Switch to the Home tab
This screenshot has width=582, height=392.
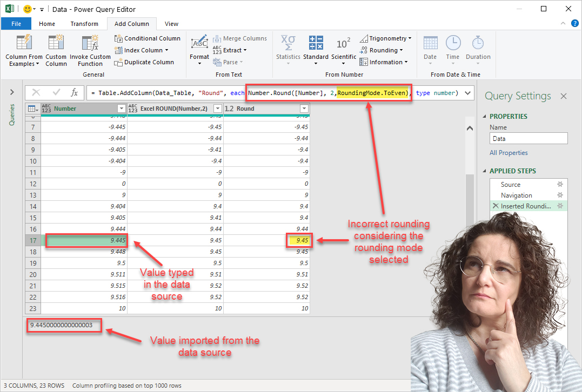47,24
